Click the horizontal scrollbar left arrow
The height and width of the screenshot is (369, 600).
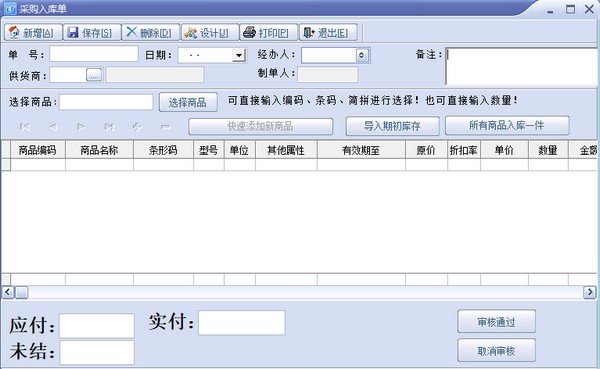tap(8, 292)
